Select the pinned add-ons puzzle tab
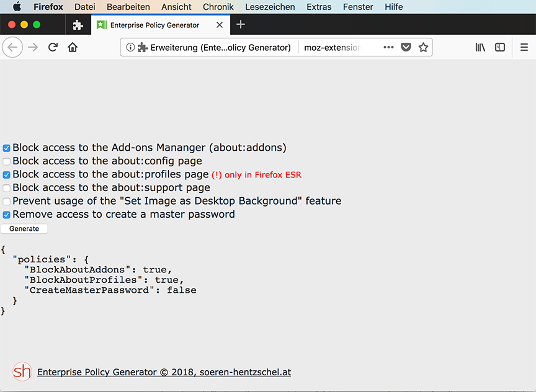The width and height of the screenshot is (536, 392). pos(78,25)
